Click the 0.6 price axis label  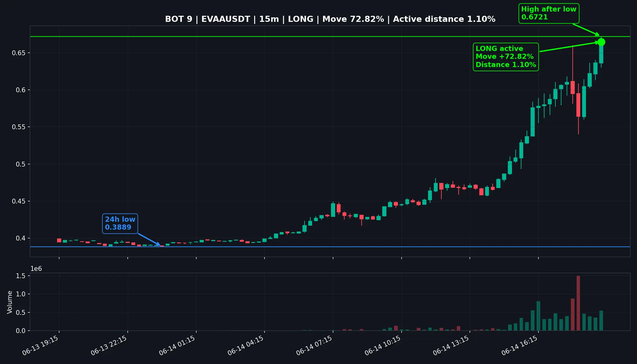coord(21,90)
